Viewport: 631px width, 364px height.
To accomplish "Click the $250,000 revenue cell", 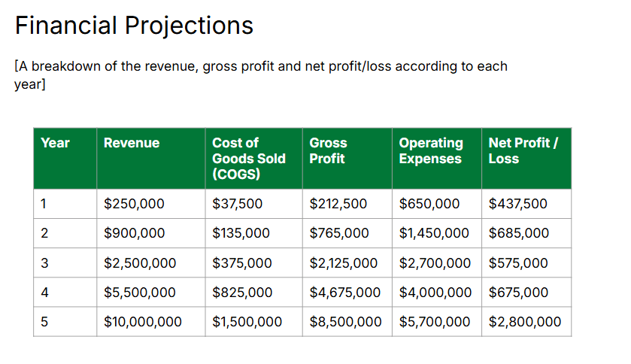I will (x=134, y=203).
